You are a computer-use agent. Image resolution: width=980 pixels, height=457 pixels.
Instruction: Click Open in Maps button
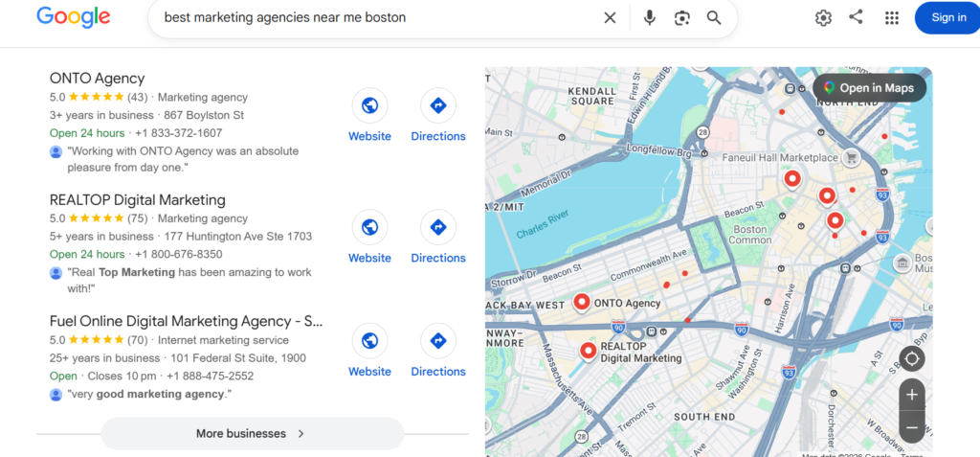click(869, 88)
